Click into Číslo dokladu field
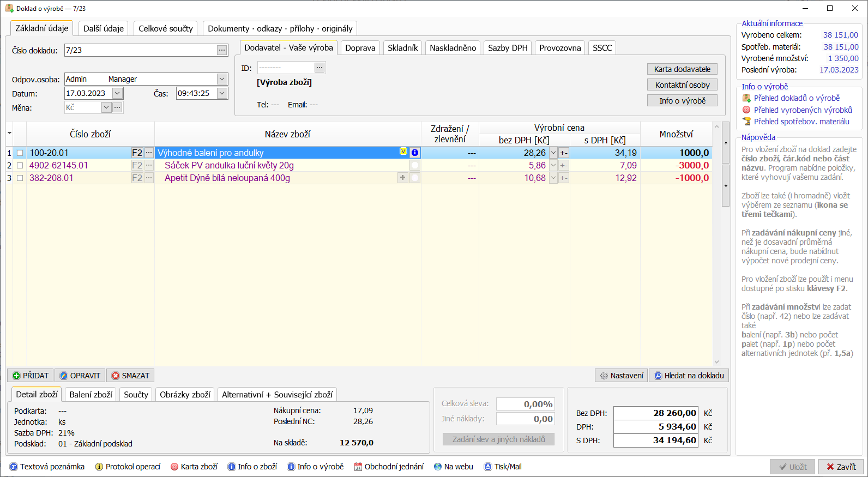This screenshot has height=477, width=868. pos(140,50)
